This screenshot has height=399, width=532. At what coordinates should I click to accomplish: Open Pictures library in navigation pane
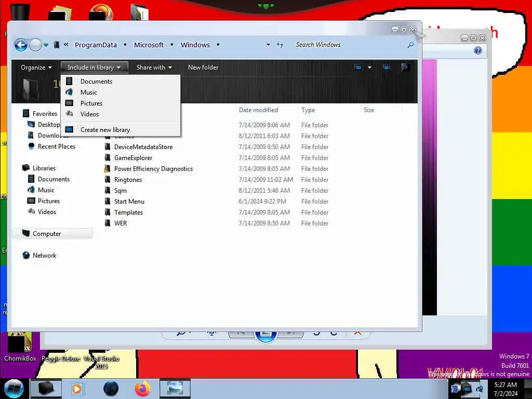(44, 201)
